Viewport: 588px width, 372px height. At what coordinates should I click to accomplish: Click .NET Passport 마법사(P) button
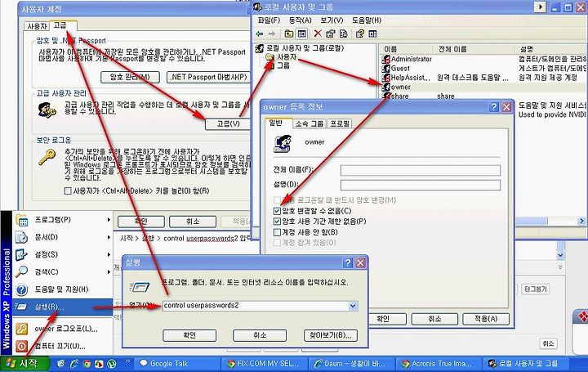click(x=208, y=77)
